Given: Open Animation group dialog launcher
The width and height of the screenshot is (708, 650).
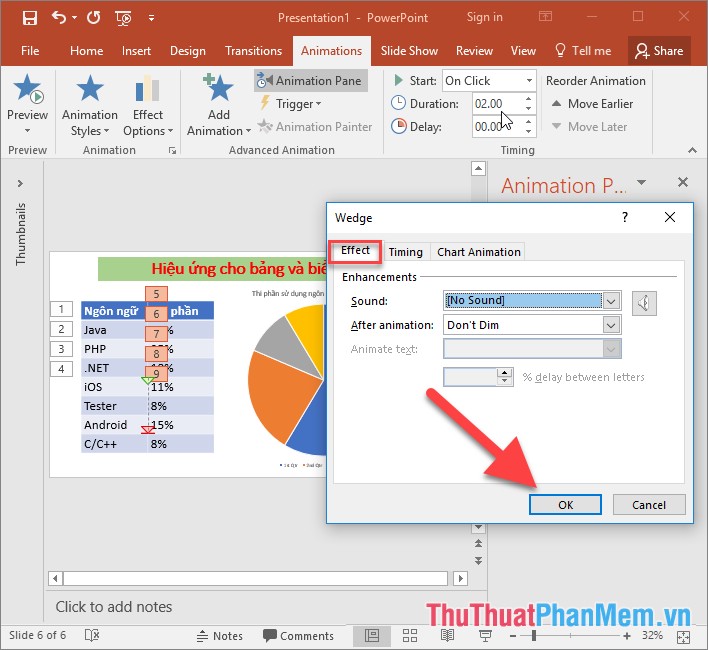Looking at the screenshot, I should pos(172,150).
